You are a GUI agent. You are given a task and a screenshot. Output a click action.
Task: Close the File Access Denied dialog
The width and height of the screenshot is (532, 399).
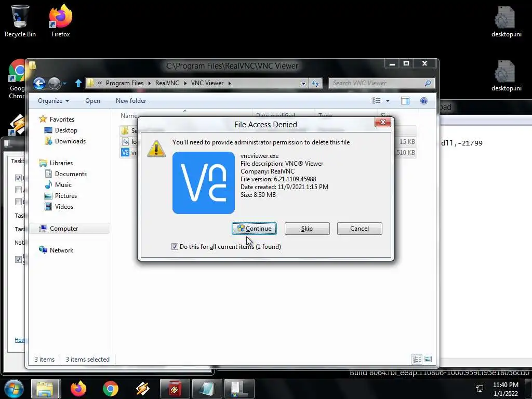[x=383, y=122]
